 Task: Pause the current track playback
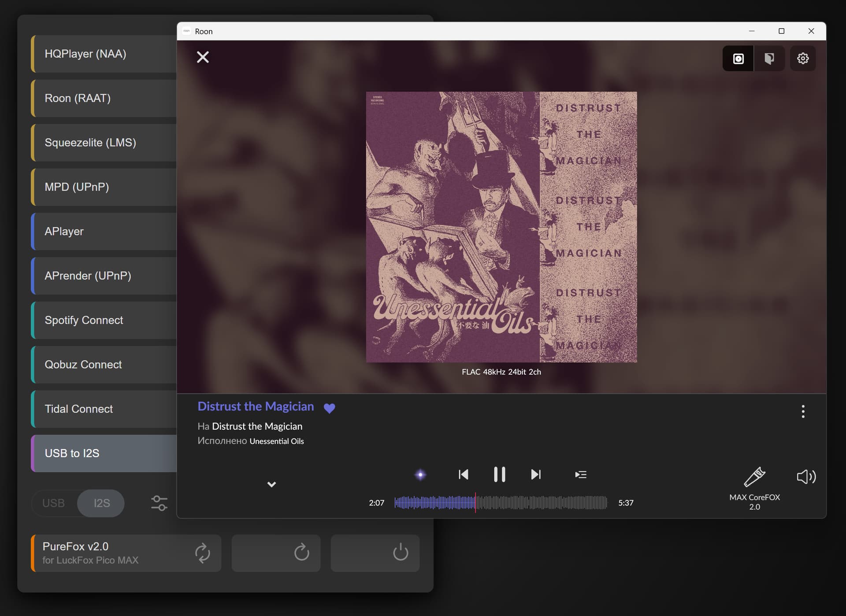499,474
